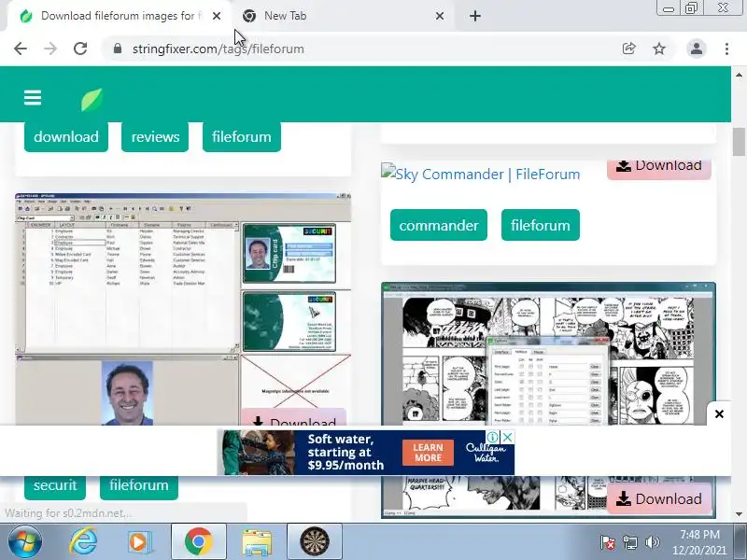747x560 pixels.
Task: Reload the page with the refresh icon
Action: pos(80,49)
